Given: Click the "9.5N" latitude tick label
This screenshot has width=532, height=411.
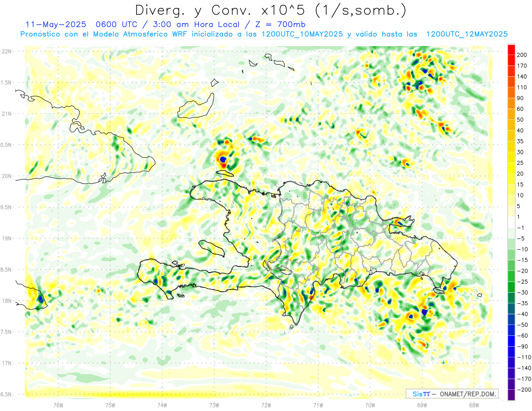Looking at the screenshot, I should click(x=7, y=207).
